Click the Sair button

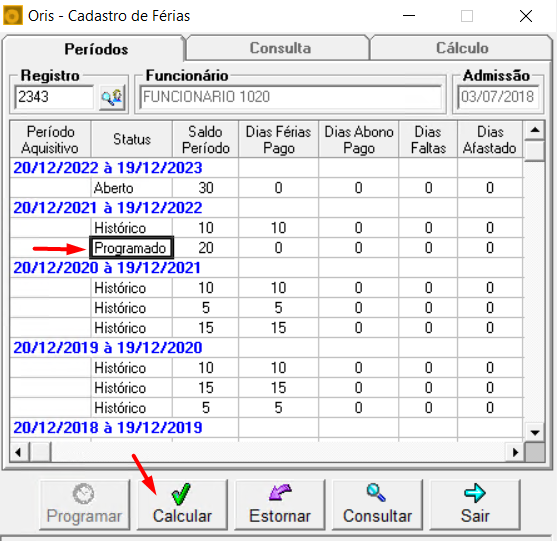[475, 504]
